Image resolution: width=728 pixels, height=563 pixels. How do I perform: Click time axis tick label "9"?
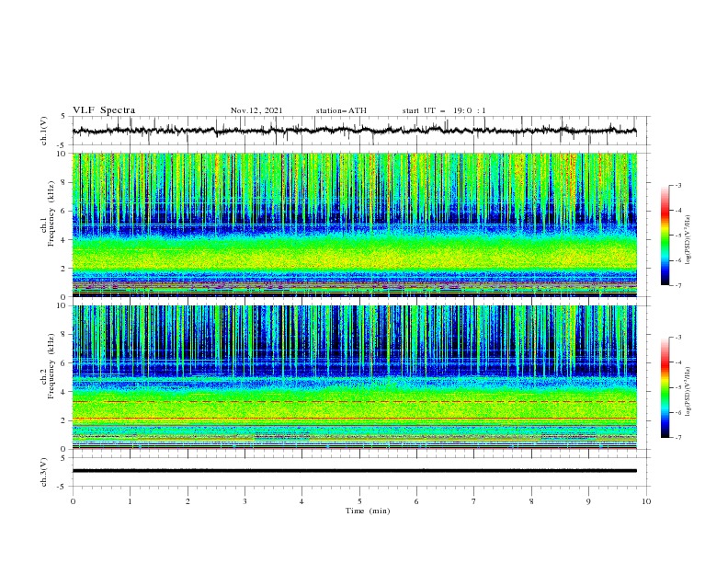[x=588, y=501]
